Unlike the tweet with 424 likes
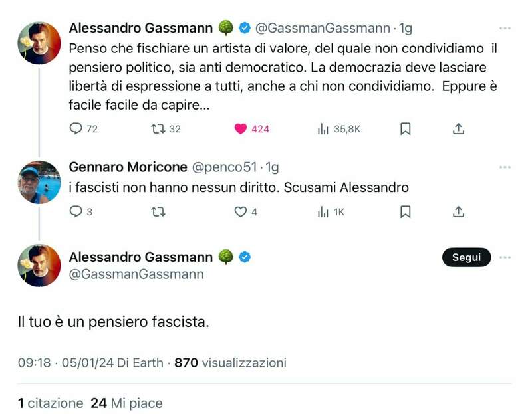This screenshot has height=414, width=532. pyautogui.click(x=241, y=129)
